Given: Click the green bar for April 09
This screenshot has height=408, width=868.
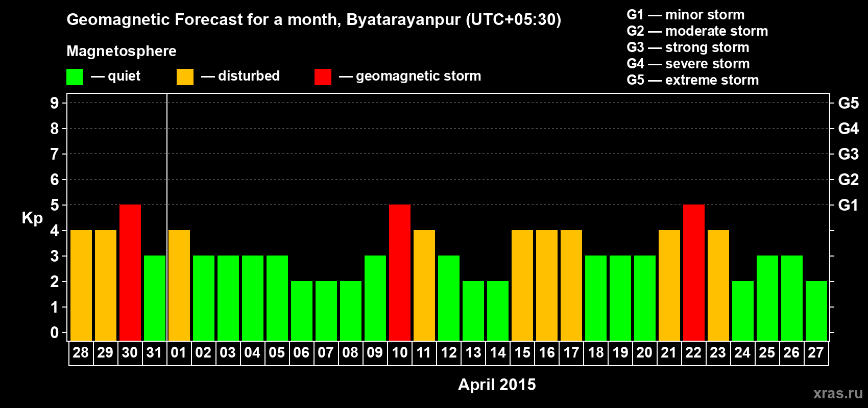Looking at the screenshot, I should click(375, 298).
